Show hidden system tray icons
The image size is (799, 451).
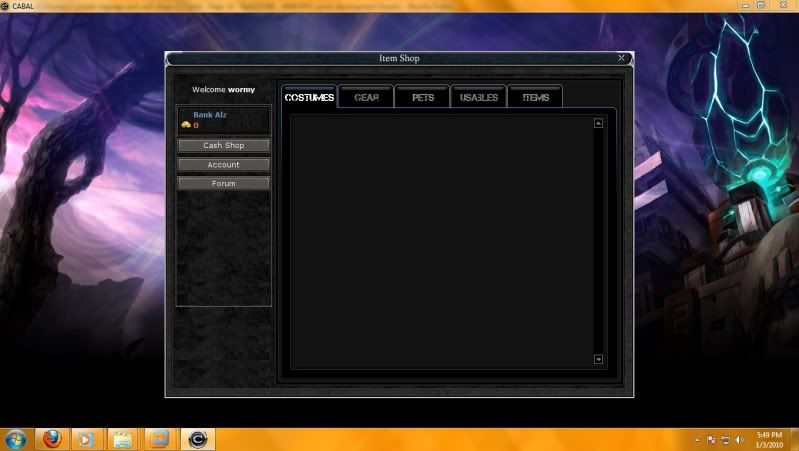click(x=696, y=440)
